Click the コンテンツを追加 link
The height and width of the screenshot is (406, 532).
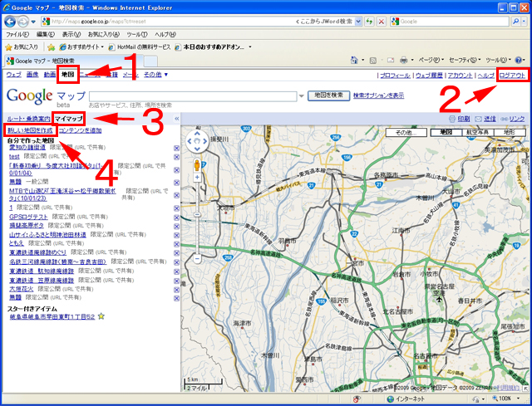pyautogui.click(x=80, y=130)
